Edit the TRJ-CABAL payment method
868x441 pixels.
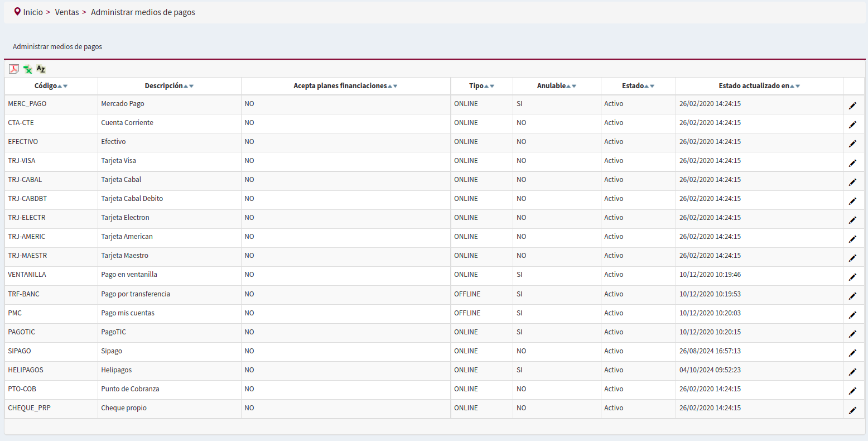(x=852, y=181)
